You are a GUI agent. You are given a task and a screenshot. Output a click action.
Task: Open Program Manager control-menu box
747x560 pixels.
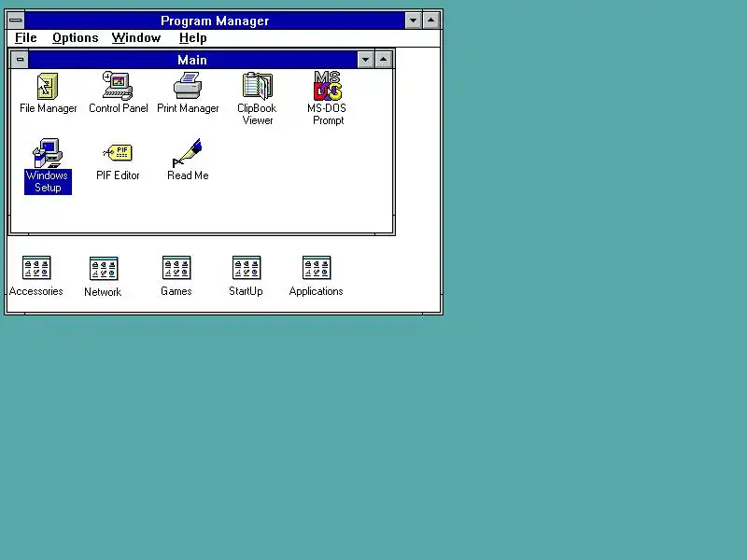tap(16, 21)
